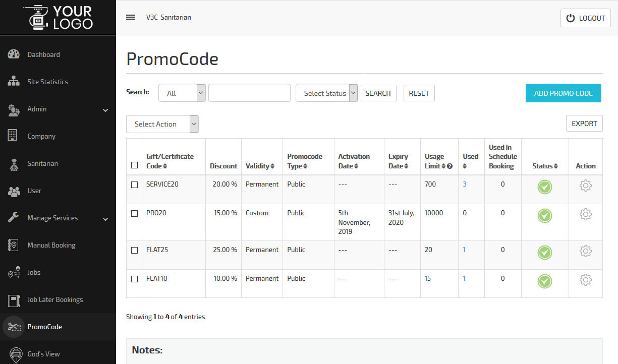Toggle active status icon for PRO20
This screenshot has height=364, width=618.
545,216
